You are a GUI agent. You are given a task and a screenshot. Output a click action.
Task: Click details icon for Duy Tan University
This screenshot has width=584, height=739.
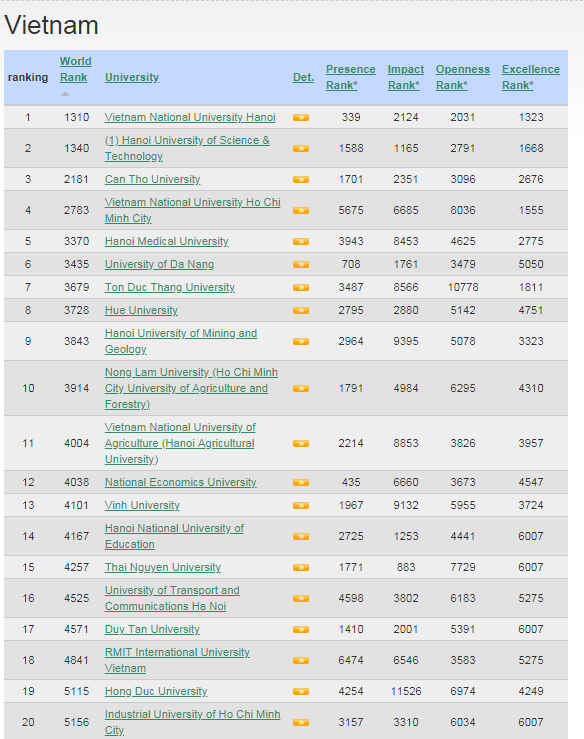(x=301, y=630)
